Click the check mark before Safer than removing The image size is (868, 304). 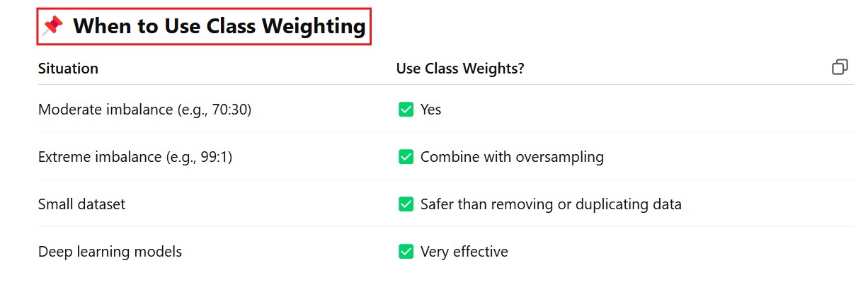pos(406,204)
